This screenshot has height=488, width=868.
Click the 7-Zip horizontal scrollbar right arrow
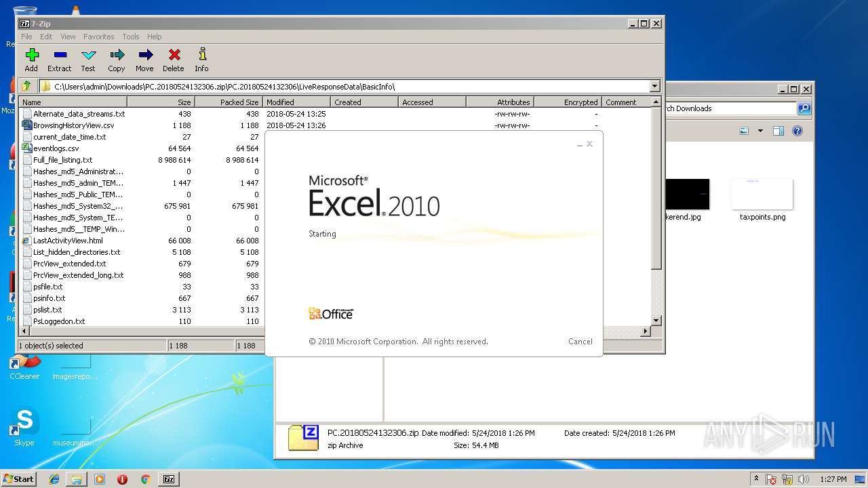pyautogui.click(x=646, y=331)
